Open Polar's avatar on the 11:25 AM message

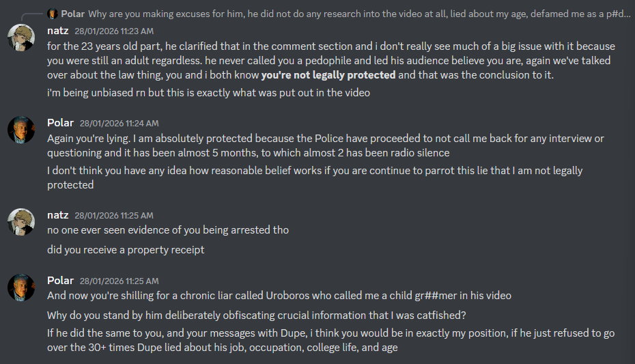(x=21, y=288)
